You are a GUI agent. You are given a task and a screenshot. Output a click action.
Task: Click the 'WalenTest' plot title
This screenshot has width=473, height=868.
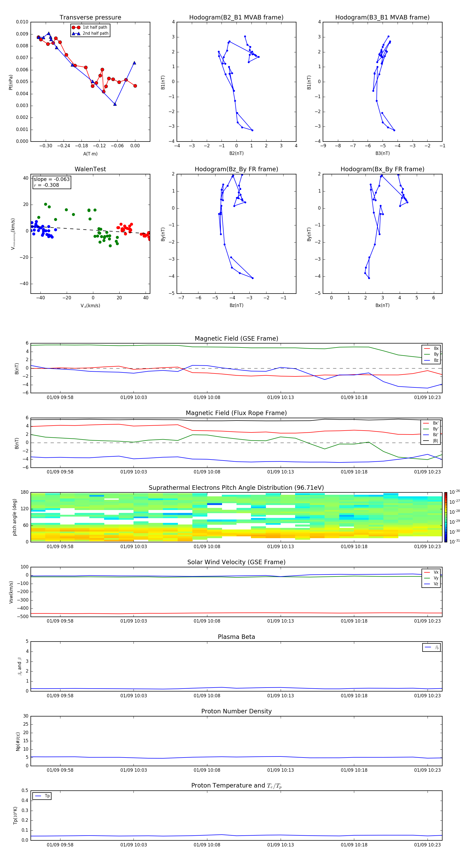[90, 169]
